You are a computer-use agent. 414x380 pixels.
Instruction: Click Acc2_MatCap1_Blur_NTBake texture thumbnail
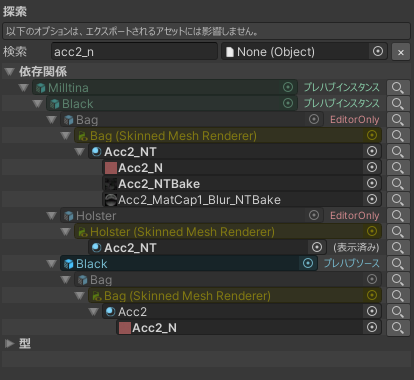111,200
